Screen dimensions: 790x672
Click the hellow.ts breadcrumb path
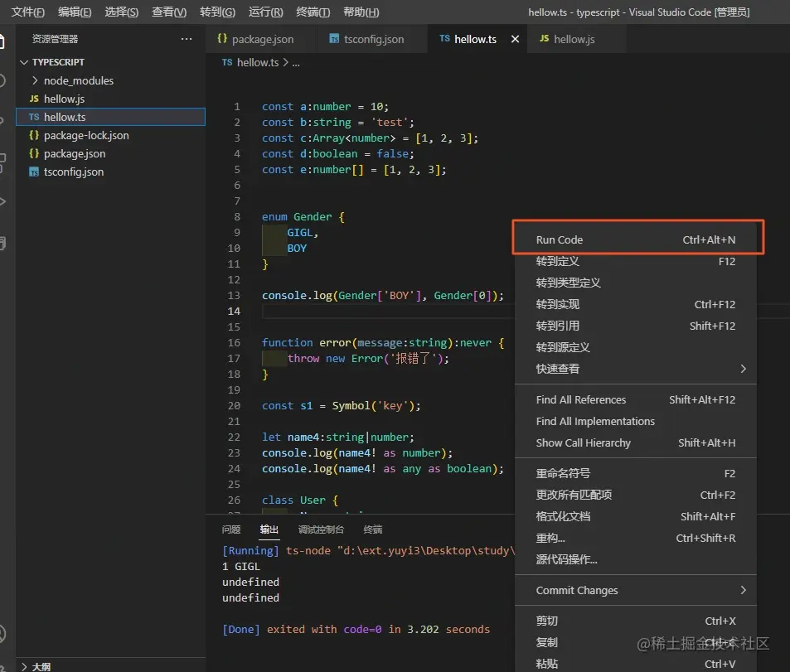[x=257, y=62]
